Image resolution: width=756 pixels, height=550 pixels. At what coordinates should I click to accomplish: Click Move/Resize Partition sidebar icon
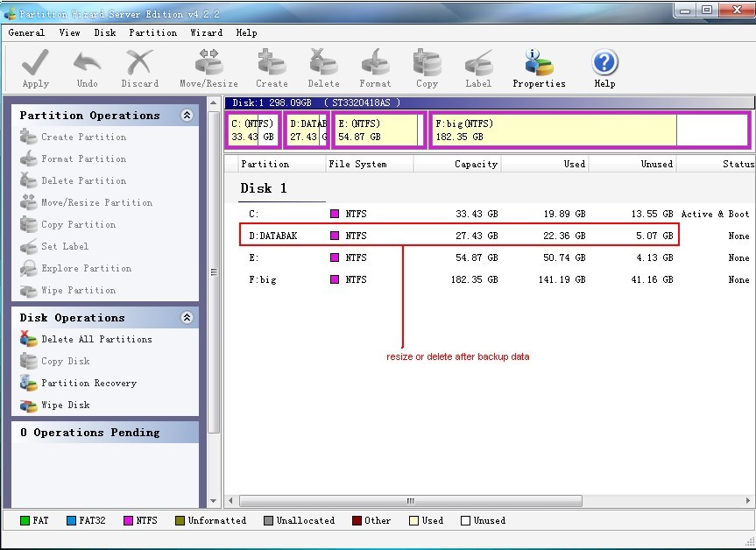coord(28,202)
